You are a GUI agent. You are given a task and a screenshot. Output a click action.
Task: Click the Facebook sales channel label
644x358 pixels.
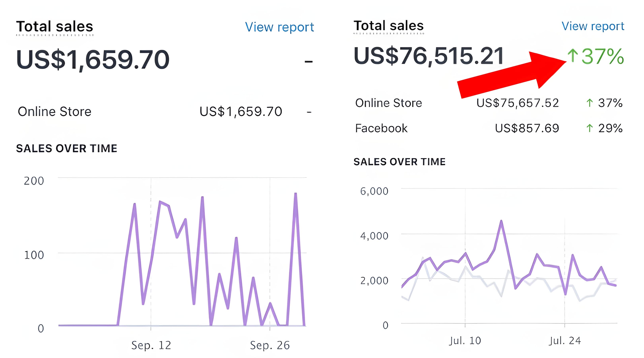(x=381, y=128)
